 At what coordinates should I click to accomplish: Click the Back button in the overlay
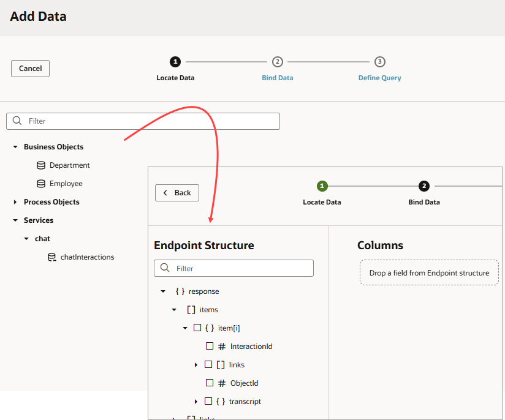pos(177,192)
